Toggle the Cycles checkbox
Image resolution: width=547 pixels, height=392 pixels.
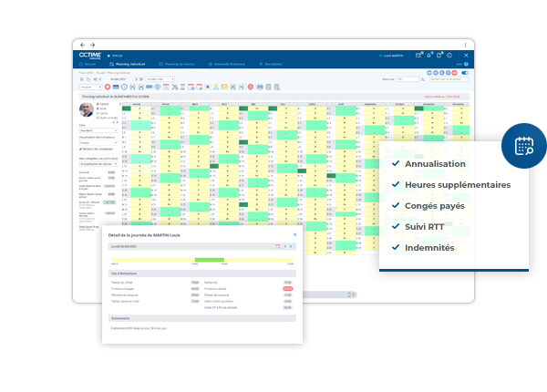pos(98,113)
